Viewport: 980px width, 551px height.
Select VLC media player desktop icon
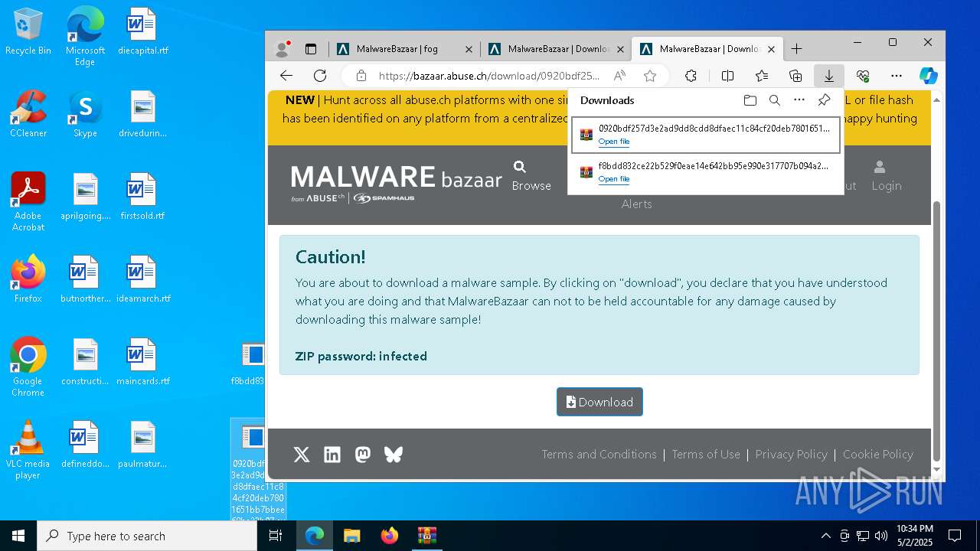tap(28, 450)
